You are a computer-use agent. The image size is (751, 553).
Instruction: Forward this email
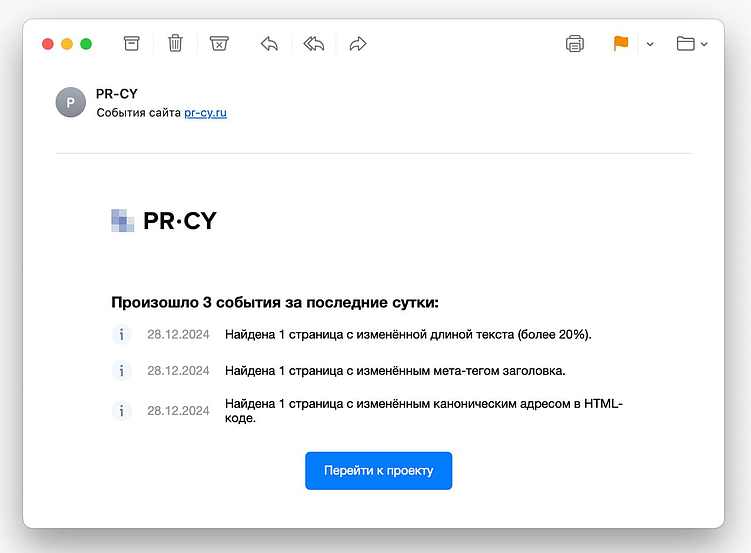[358, 44]
